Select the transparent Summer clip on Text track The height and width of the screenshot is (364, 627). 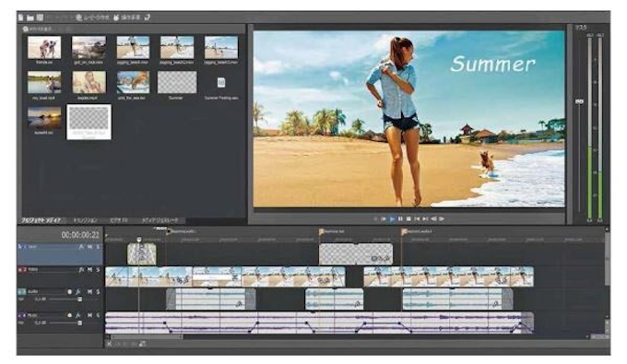coord(356,253)
